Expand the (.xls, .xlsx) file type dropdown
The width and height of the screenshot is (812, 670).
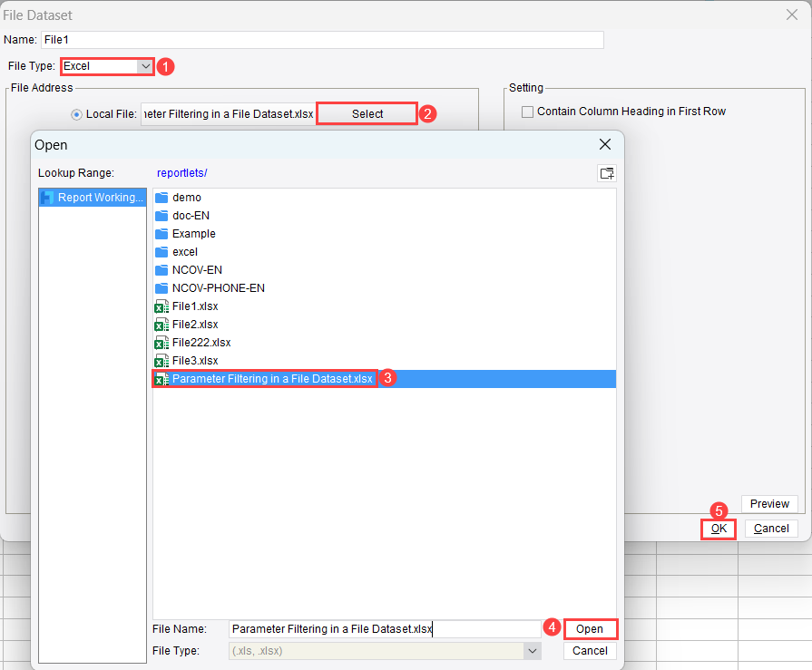point(532,650)
